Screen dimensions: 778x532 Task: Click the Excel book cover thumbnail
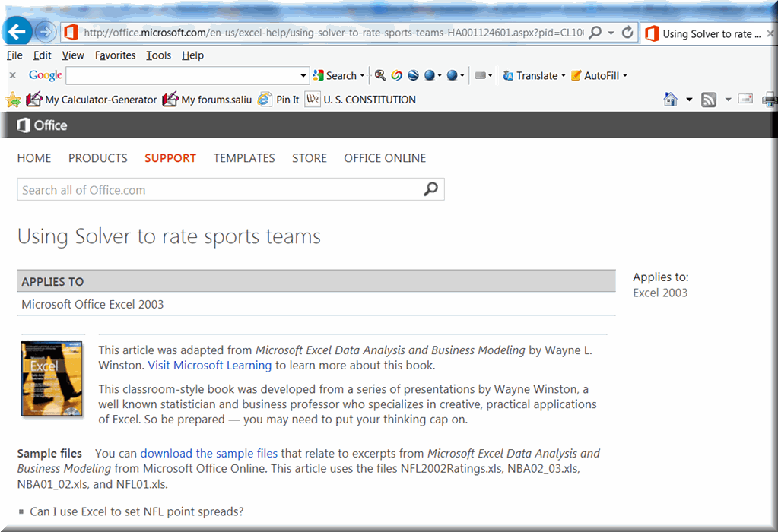(52, 378)
